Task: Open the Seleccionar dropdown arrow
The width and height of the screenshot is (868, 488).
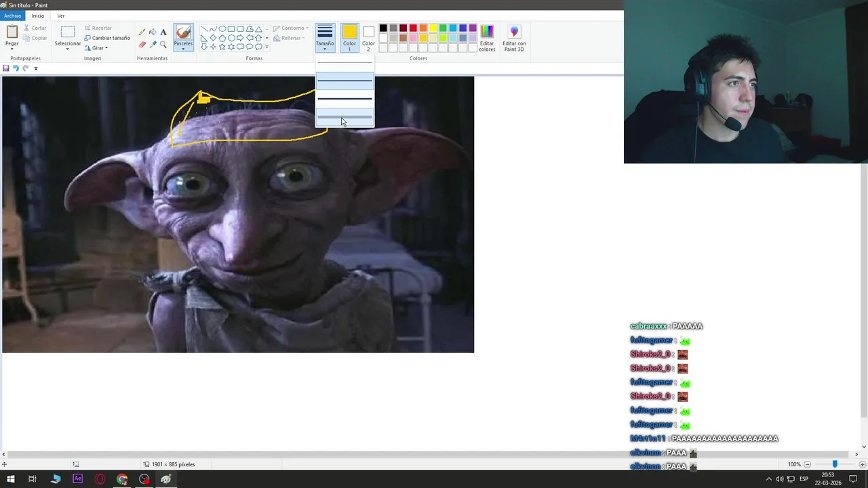Action: pyautogui.click(x=68, y=49)
